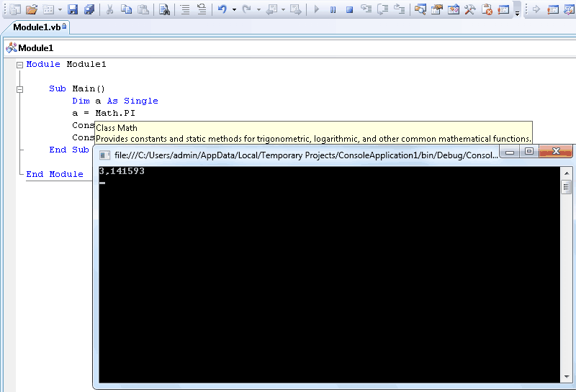Click the Find in Files binoculars icon

pyautogui.click(x=164, y=9)
